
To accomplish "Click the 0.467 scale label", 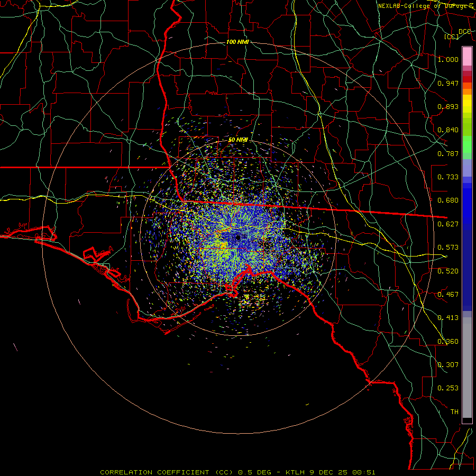I will click(x=448, y=295).
